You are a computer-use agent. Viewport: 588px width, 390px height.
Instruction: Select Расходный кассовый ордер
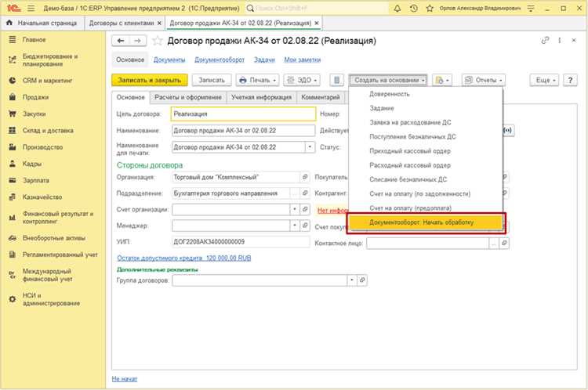[x=426, y=164]
